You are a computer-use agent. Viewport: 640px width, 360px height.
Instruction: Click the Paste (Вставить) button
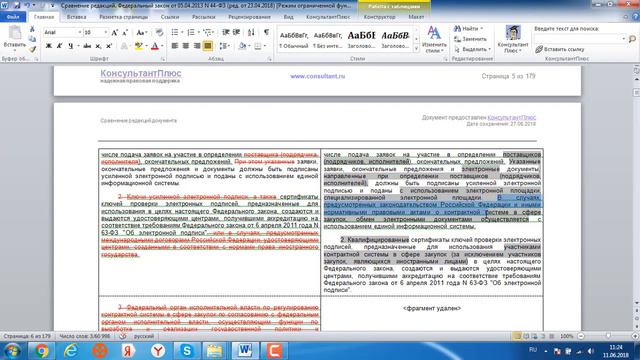pyautogui.click(x=14, y=38)
